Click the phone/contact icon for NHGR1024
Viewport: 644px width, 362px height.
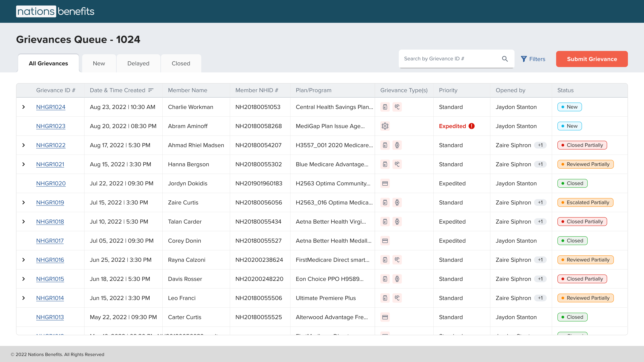(397, 107)
